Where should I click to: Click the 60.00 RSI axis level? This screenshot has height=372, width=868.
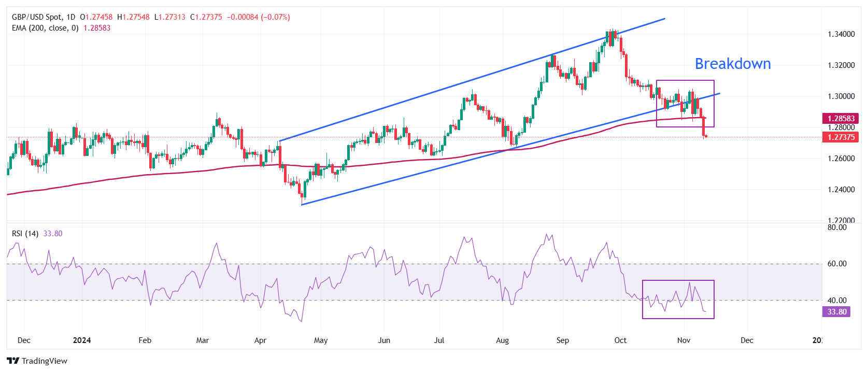pos(836,264)
